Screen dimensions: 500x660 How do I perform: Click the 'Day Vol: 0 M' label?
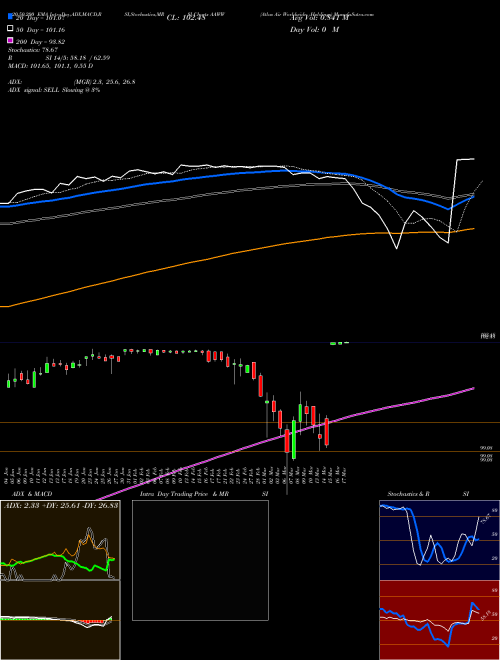(314, 30)
